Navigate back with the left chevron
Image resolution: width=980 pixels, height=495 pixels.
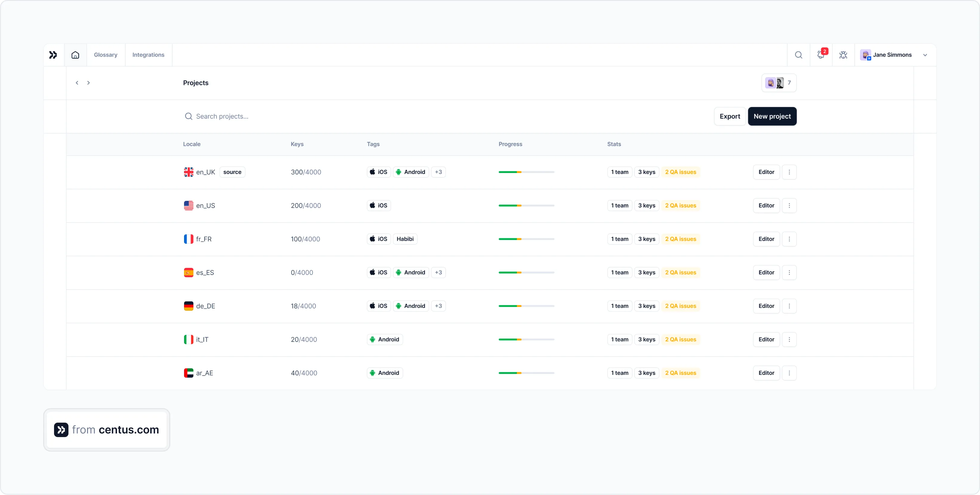click(77, 83)
